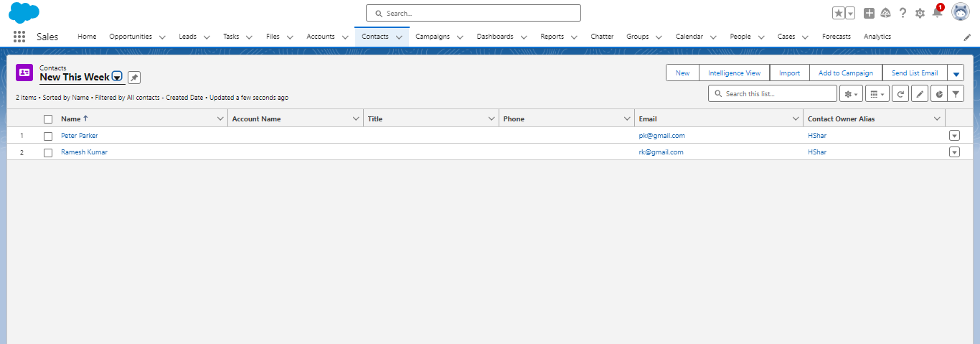
Task: Open the list view picker dropdown
Action: coord(117,78)
